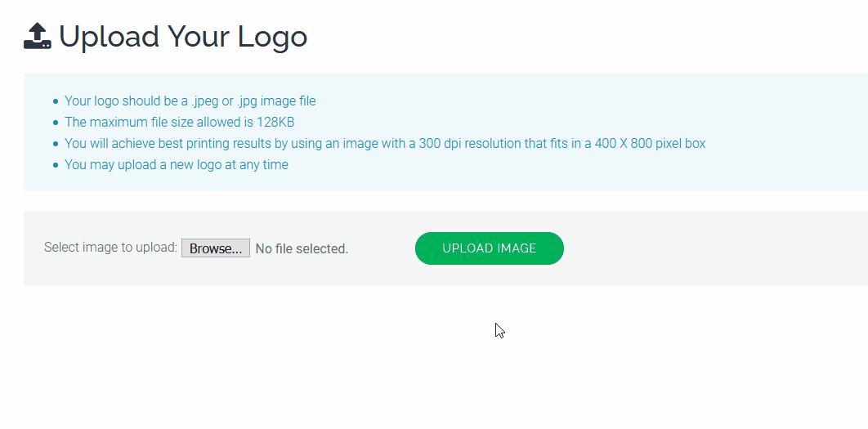Click the "Upload Your Logo" heading text
Viewport: 868px width, 429px height.
coord(183,37)
